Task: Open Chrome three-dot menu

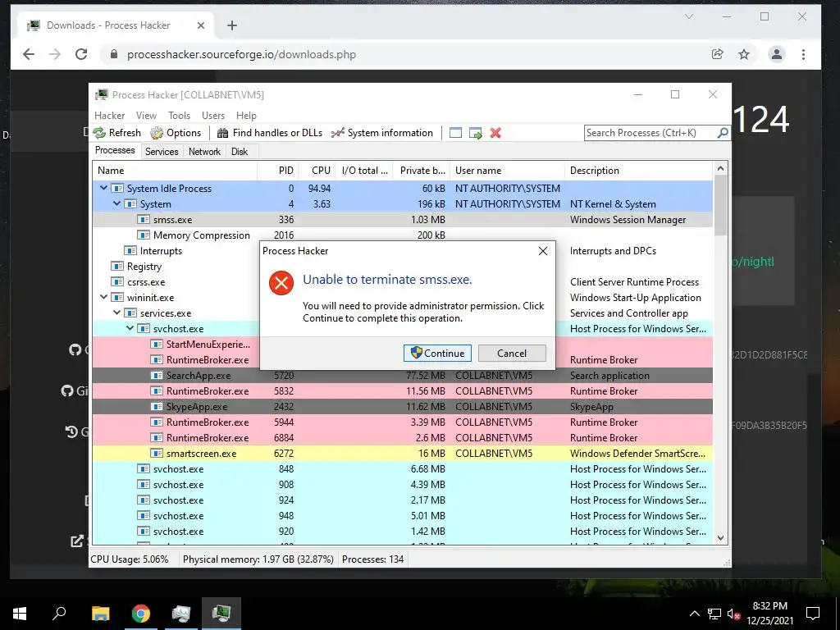Action: click(x=803, y=54)
